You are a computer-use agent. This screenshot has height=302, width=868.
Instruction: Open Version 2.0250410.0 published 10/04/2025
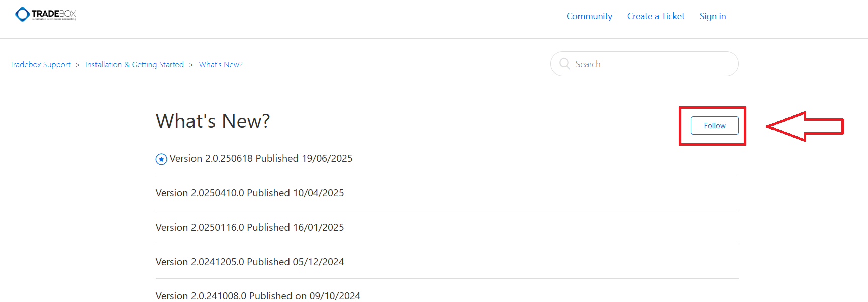tap(250, 193)
